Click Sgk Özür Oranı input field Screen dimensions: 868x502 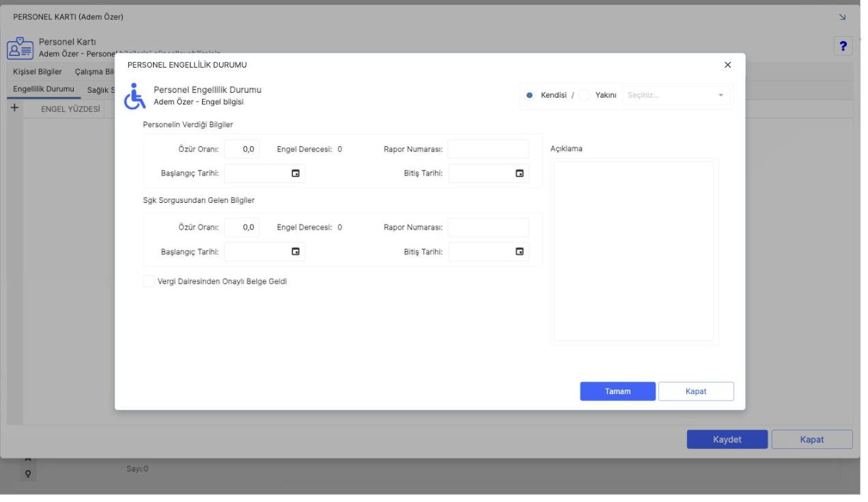242,227
